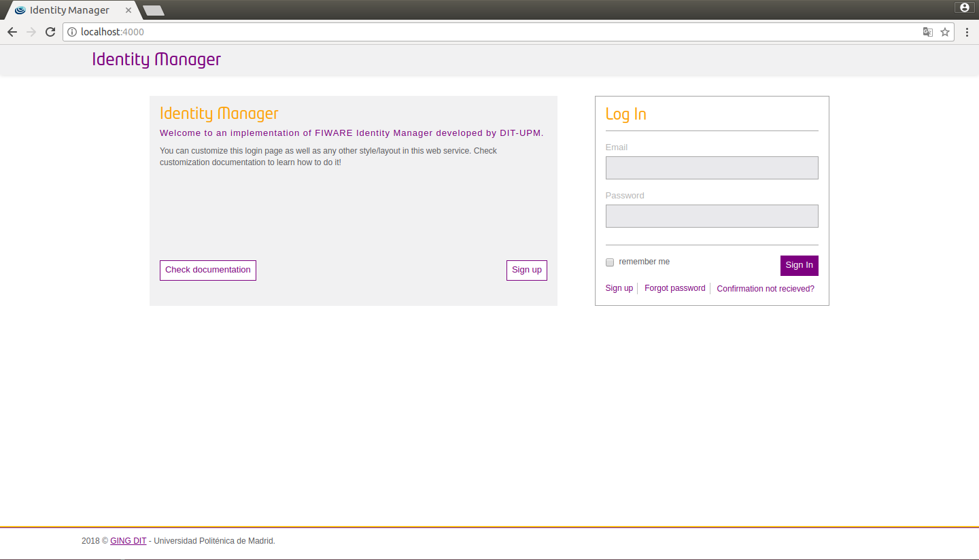The image size is (979, 560).
Task: Click the remember me label text
Action: (645, 262)
